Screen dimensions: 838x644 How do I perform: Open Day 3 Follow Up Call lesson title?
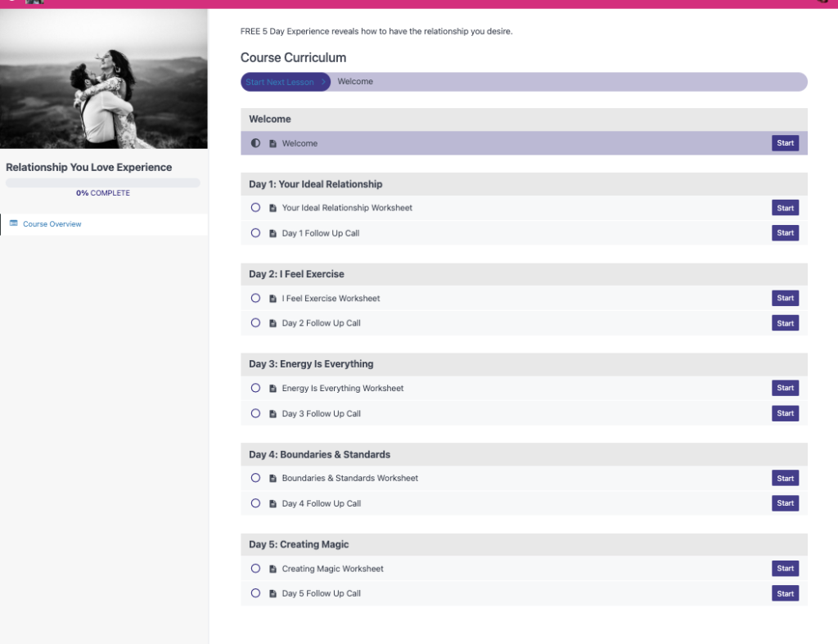pos(321,414)
